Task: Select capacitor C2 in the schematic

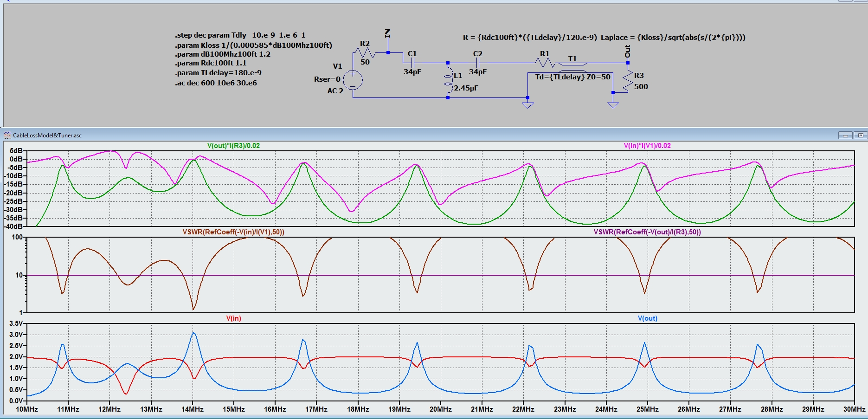Action: point(477,63)
